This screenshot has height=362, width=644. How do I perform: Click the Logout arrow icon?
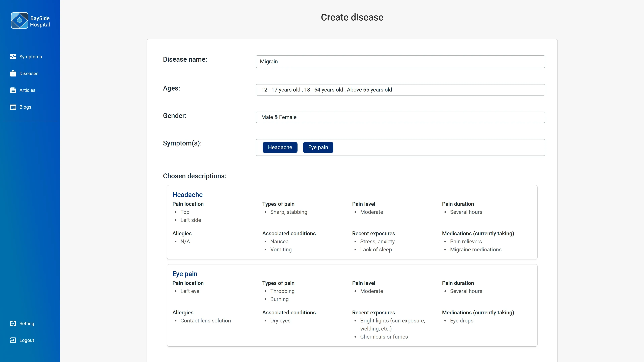click(x=13, y=340)
